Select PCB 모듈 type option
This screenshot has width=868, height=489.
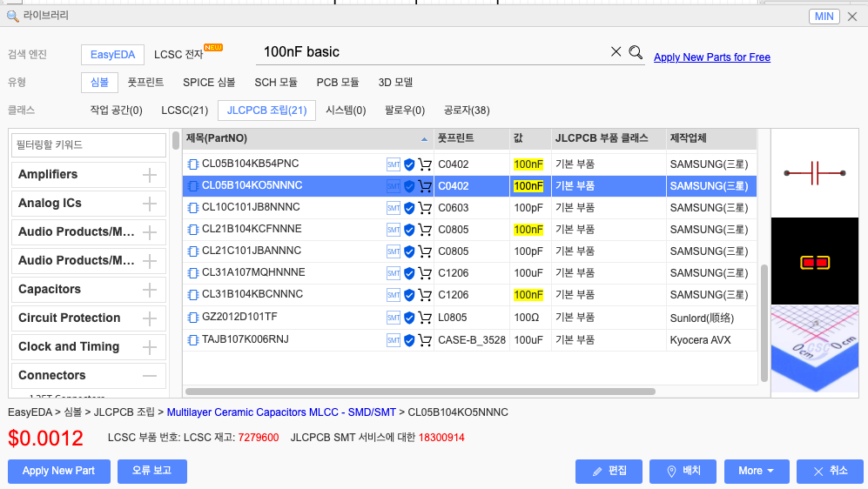point(338,83)
